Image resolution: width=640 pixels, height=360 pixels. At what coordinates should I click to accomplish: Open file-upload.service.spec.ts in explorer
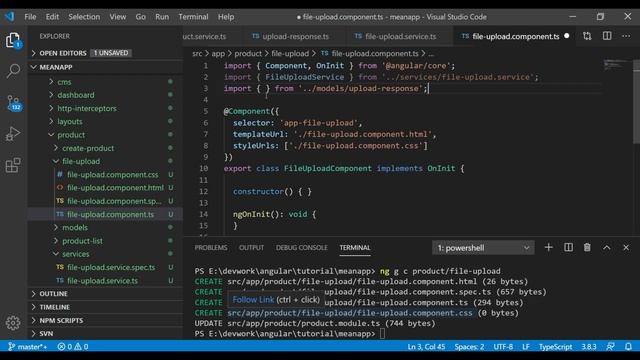tap(111, 267)
